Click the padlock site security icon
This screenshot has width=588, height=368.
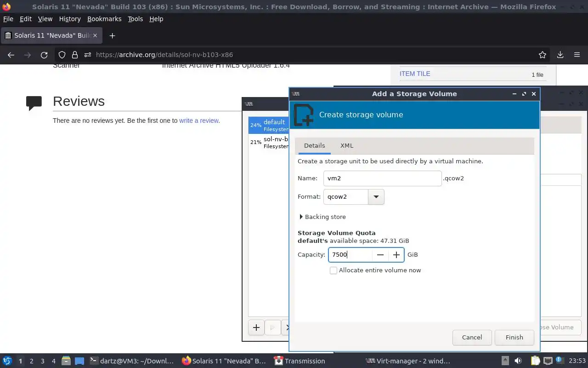click(75, 55)
